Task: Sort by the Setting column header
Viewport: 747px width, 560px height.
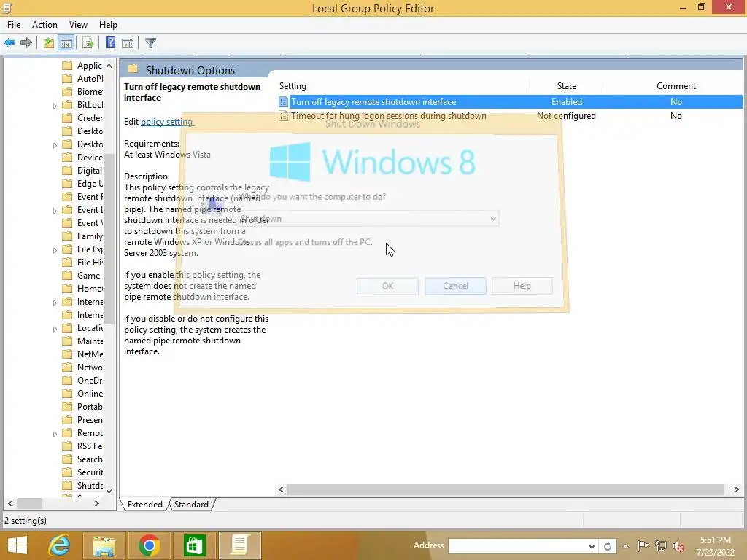Action: click(x=403, y=86)
